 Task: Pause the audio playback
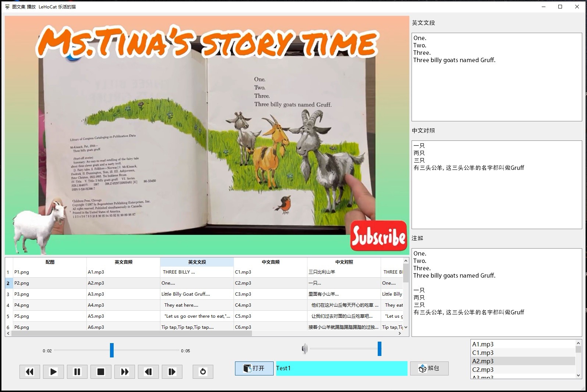(x=77, y=372)
